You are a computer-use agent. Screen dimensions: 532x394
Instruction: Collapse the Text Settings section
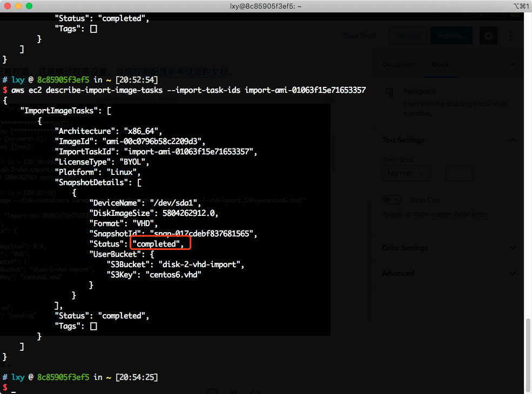point(512,140)
